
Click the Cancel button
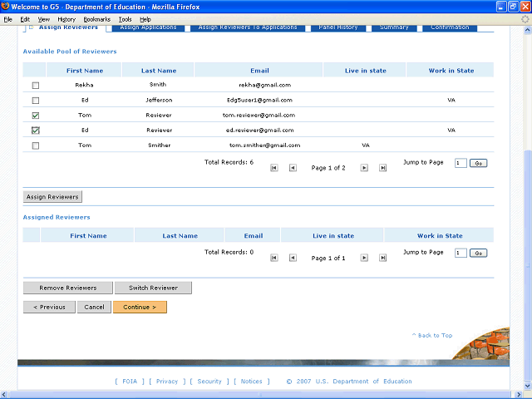coord(94,307)
